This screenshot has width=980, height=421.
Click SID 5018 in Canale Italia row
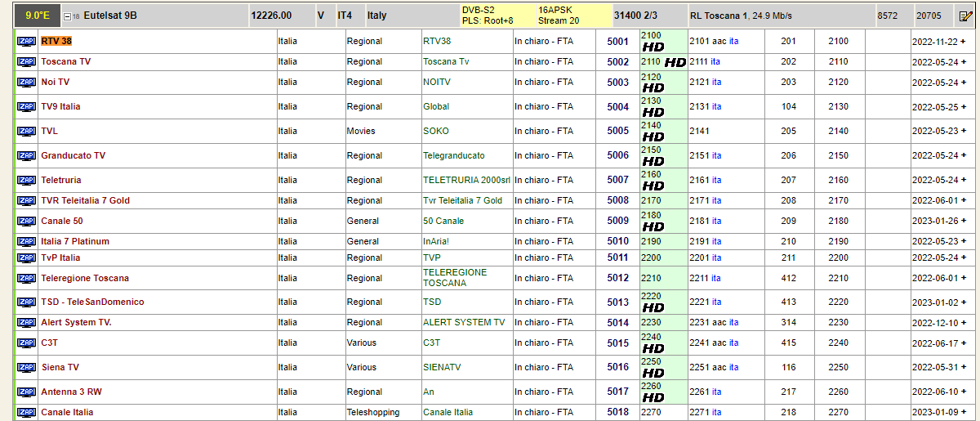coord(618,412)
